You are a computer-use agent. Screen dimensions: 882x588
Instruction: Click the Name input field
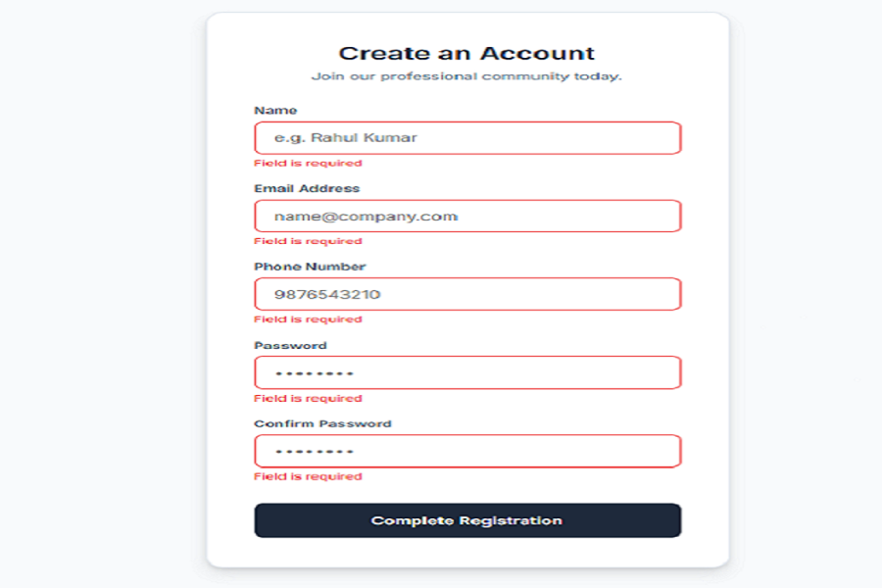click(x=467, y=137)
